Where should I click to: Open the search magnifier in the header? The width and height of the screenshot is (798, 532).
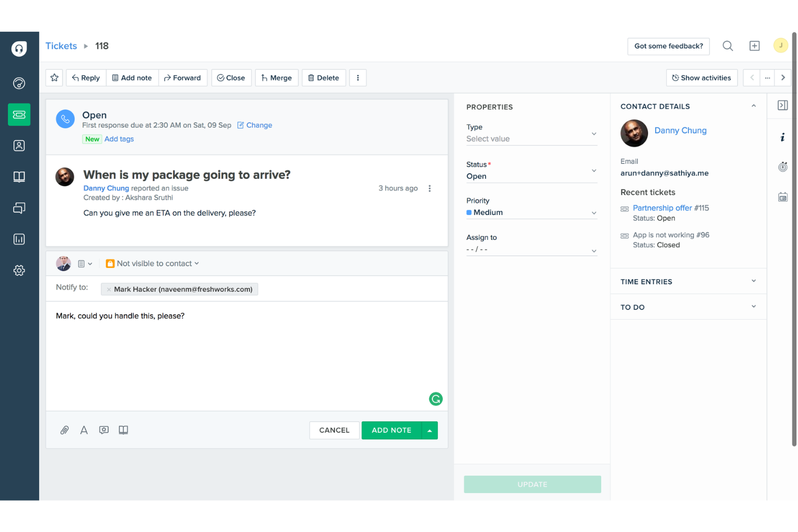point(727,46)
